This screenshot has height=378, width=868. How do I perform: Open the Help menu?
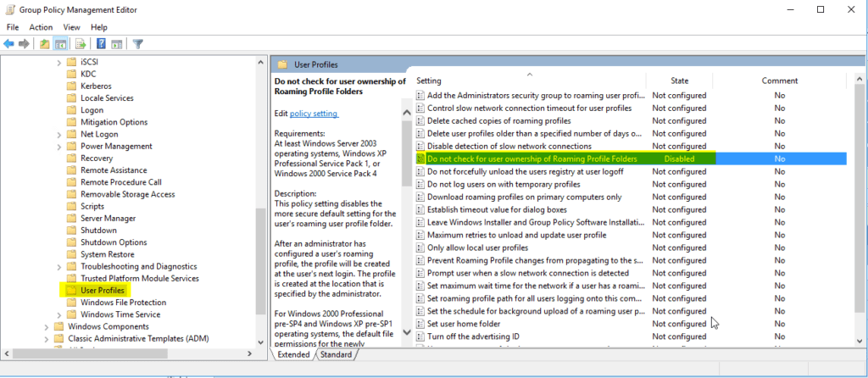(99, 27)
